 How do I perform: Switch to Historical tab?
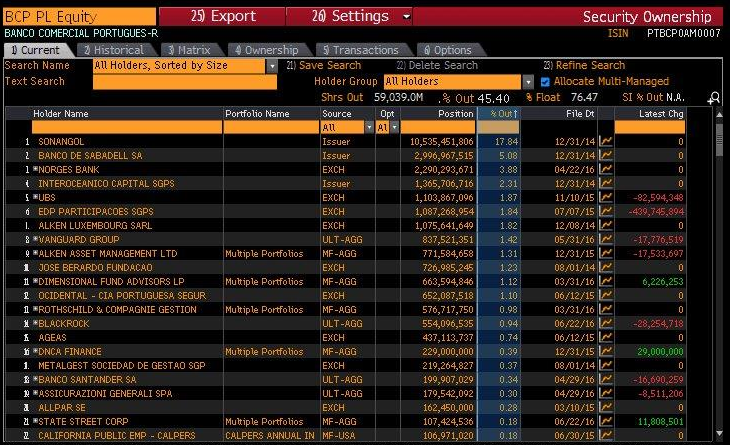coord(115,50)
